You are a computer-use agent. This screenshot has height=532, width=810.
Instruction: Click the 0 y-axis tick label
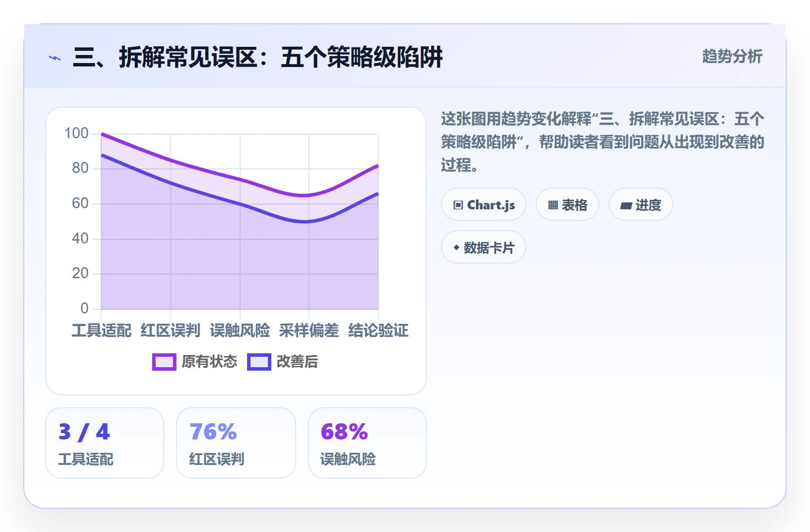(84, 309)
